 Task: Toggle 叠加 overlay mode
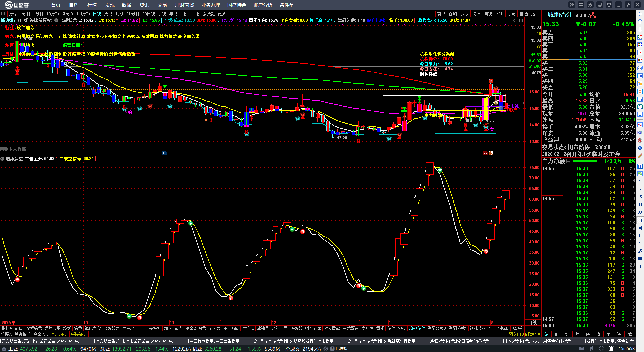[x=453, y=14]
